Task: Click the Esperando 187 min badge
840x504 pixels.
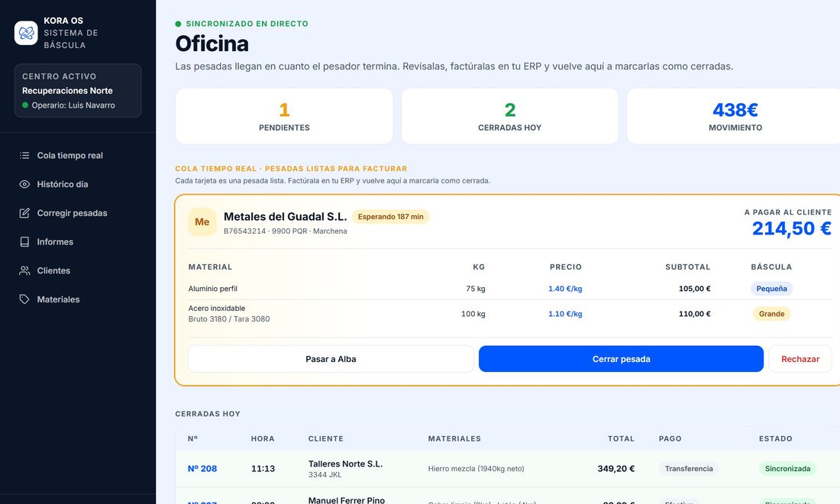Action: coord(390,217)
